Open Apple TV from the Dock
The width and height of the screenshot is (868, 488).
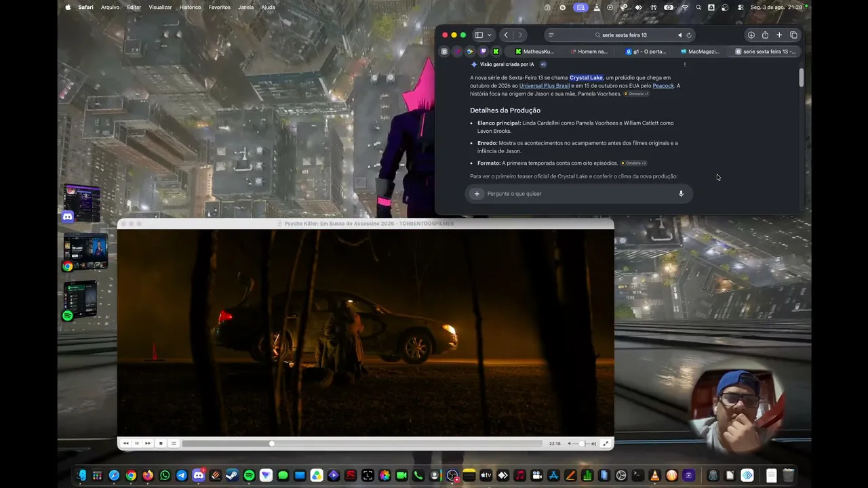pos(486,476)
